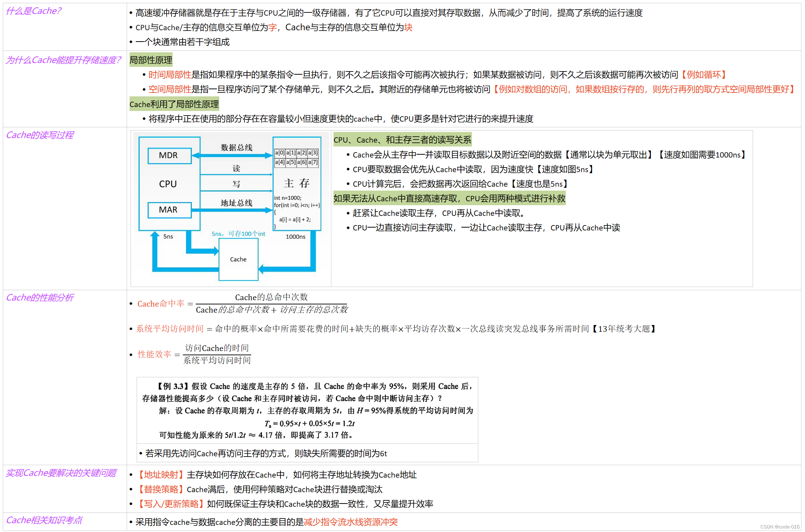Click the 【例 3.3】 example heading
This screenshot has width=805, height=532.
click(172, 386)
